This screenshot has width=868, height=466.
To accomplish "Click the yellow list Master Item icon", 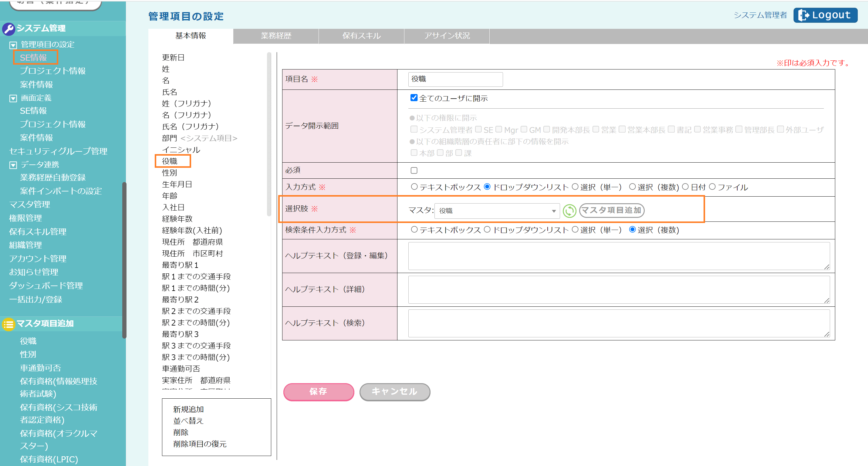I will 8,324.
